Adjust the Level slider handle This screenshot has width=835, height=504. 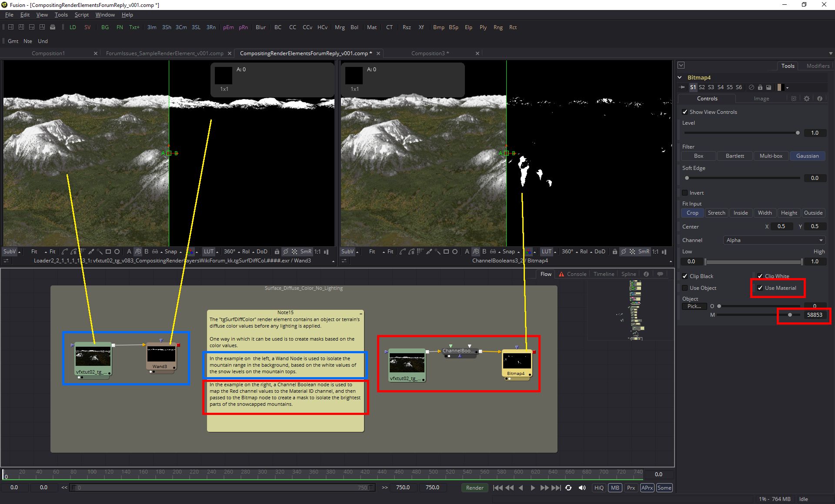[798, 133]
